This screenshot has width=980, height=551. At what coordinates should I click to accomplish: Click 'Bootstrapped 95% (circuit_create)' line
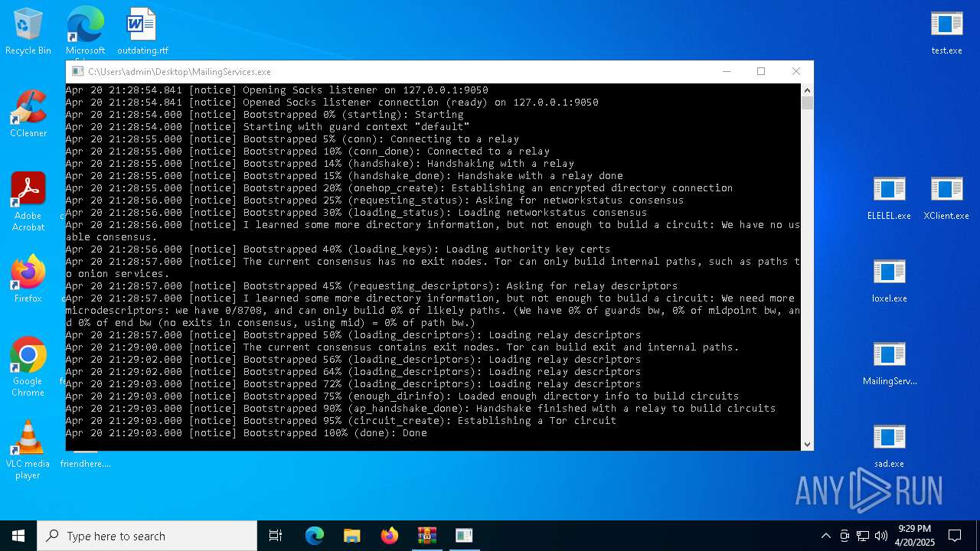[341, 421]
